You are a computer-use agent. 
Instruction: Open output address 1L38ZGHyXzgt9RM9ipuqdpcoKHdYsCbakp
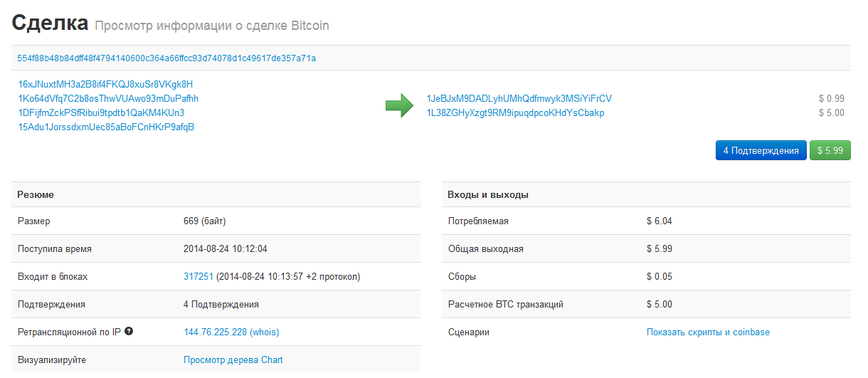click(515, 112)
